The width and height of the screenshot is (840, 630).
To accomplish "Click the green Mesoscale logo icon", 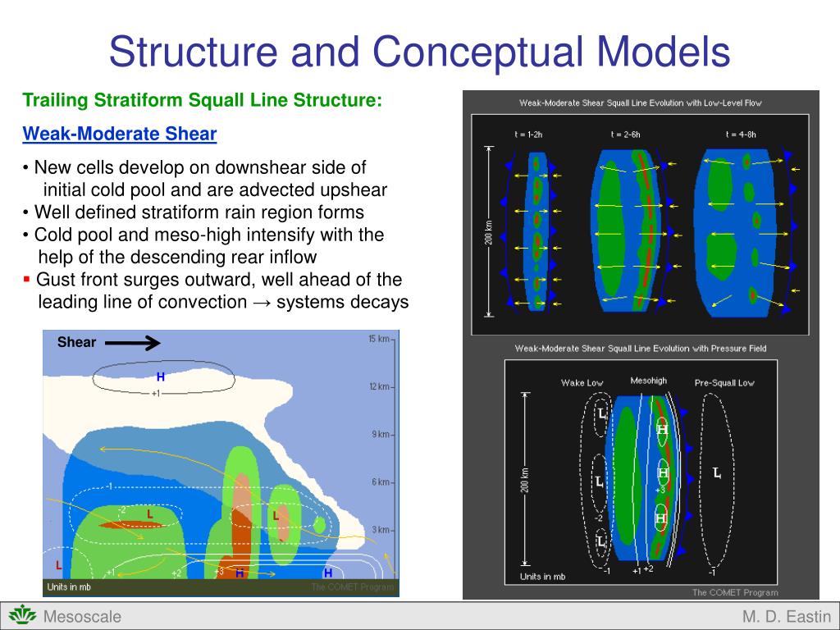I will pyautogui.click(x=22, y=615).
